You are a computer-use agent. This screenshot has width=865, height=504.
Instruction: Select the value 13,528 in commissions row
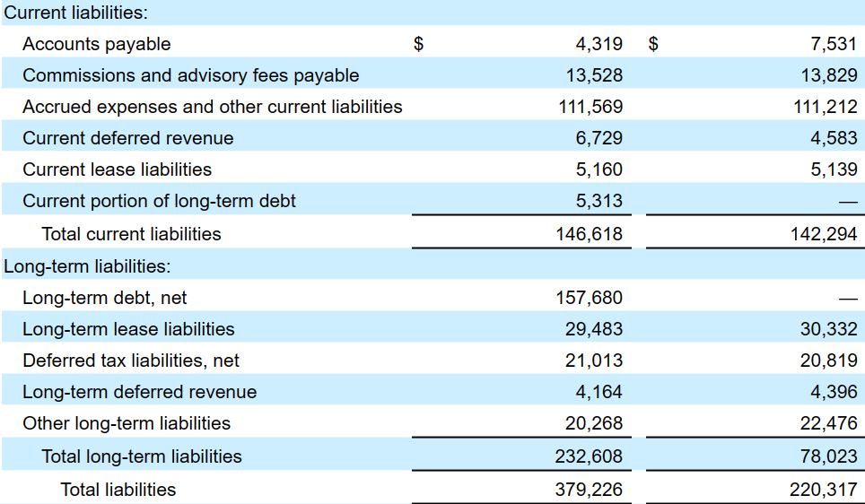593,75
